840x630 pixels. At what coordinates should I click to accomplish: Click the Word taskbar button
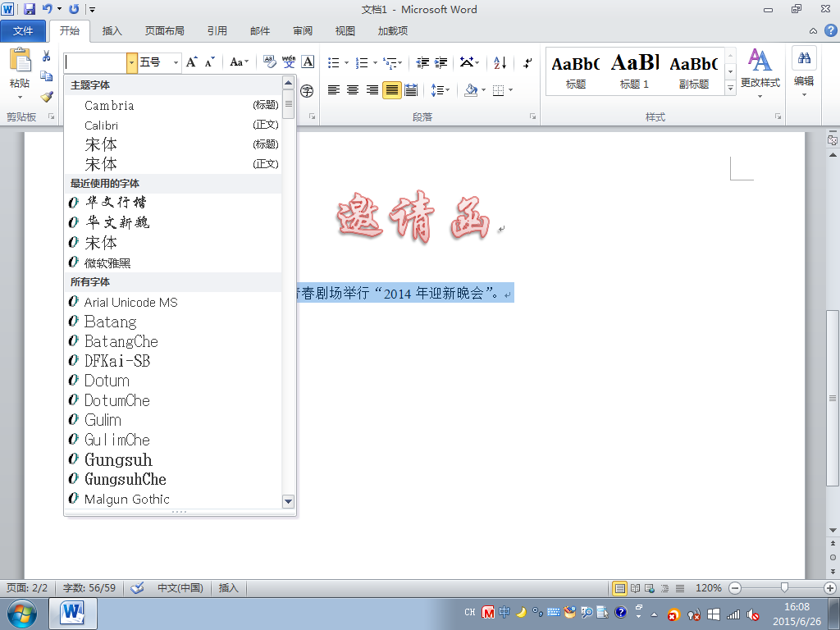[x=73, y=614]
